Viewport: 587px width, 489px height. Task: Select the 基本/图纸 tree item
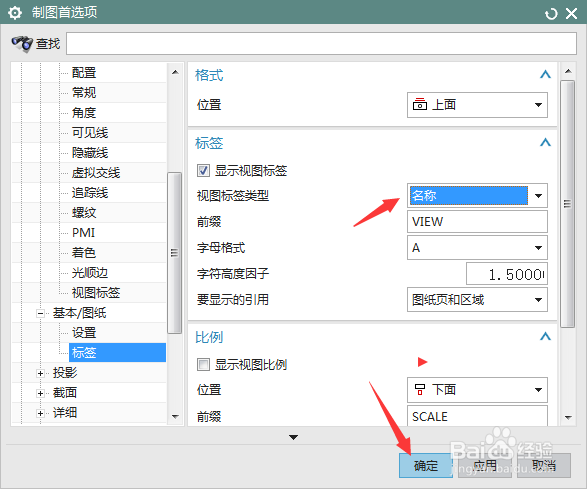(79, 313)
